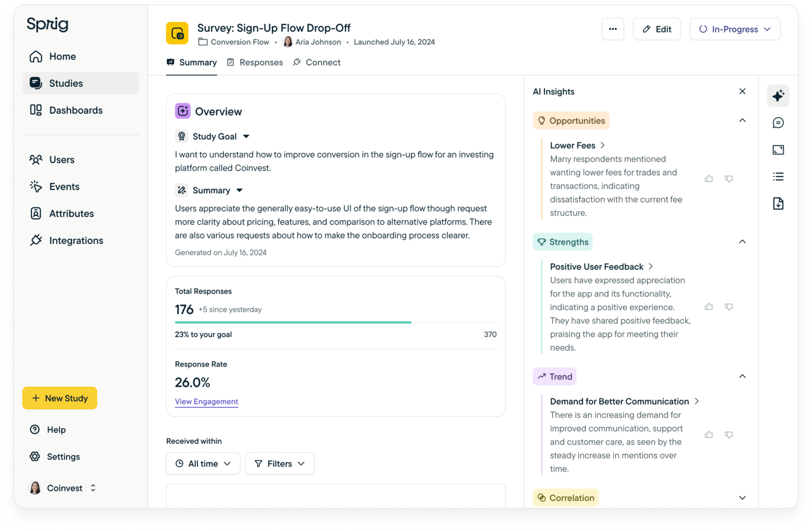812x531 pixels.
Task: Expand the Correlation insights section
Action: 742,498
